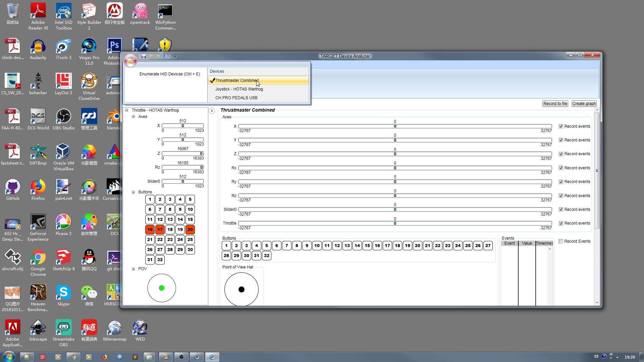Open Audacity desktop icon

tap(38, 49)
